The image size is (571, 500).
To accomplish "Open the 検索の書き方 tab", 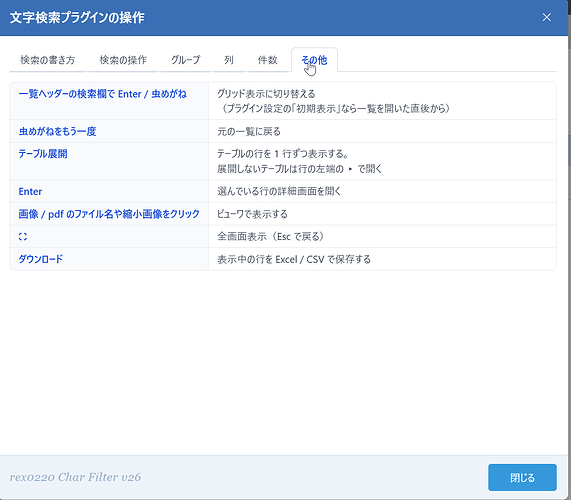I will pyautogui.click(x=48, y=60).
